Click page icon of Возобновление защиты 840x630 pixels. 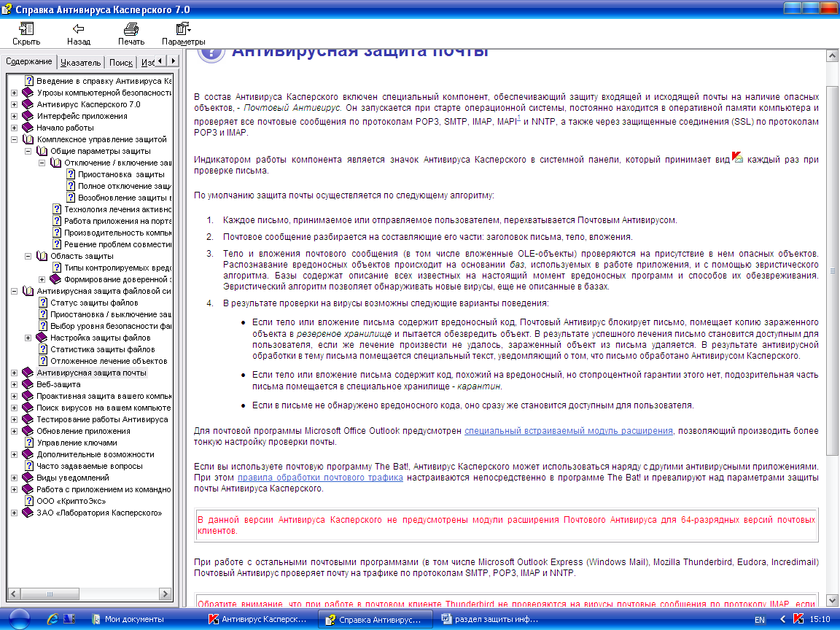pyautogui.click(x=71, y=198)
